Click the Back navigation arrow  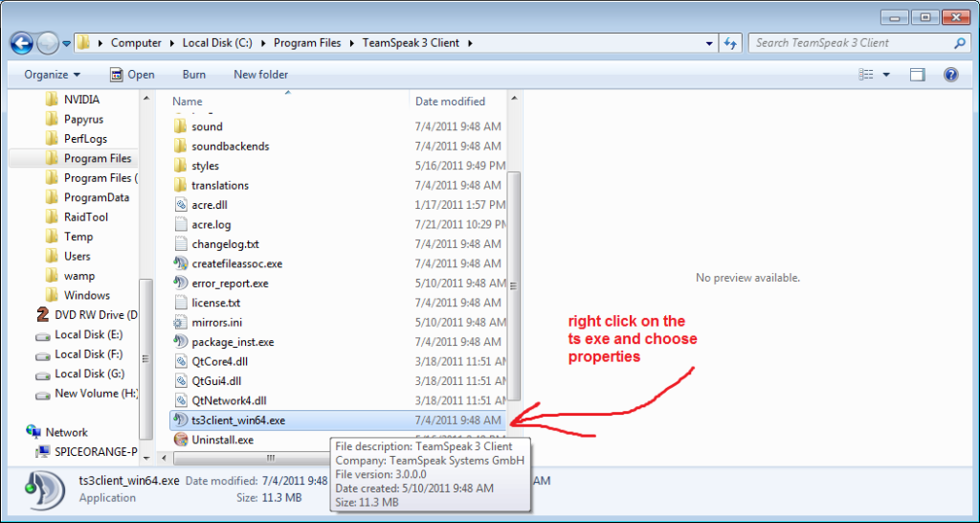tap(22, 43)
